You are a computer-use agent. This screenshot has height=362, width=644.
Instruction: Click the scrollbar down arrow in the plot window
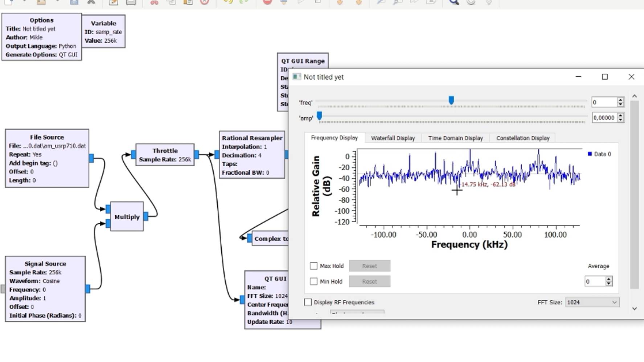click(x=634, y=309)
